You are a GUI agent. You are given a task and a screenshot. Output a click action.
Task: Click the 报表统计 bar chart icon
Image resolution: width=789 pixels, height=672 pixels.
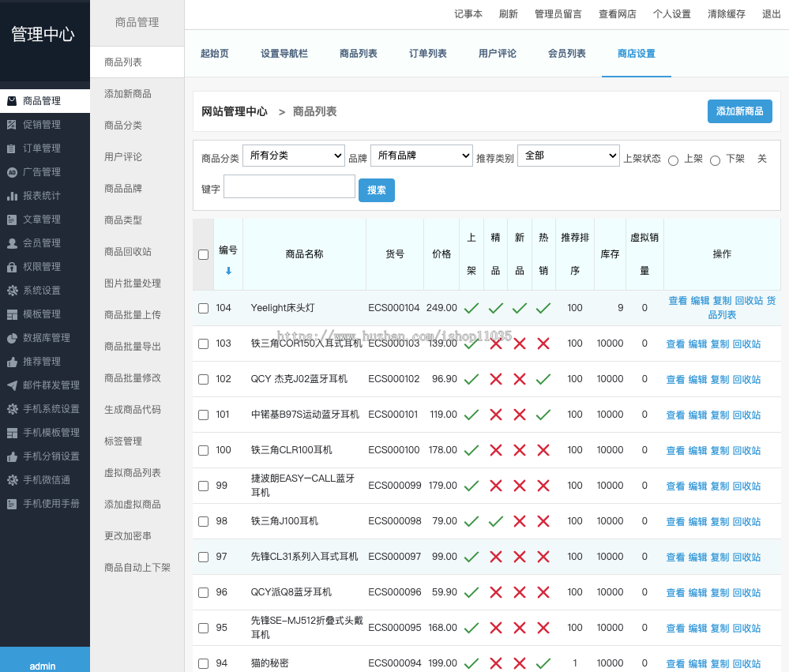pyautogui.click(x=12, y=196)
